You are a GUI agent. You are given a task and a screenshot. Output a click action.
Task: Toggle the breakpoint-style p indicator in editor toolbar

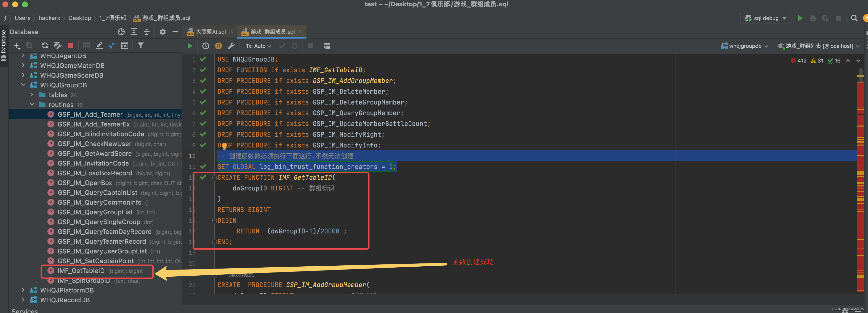point(218,46)
